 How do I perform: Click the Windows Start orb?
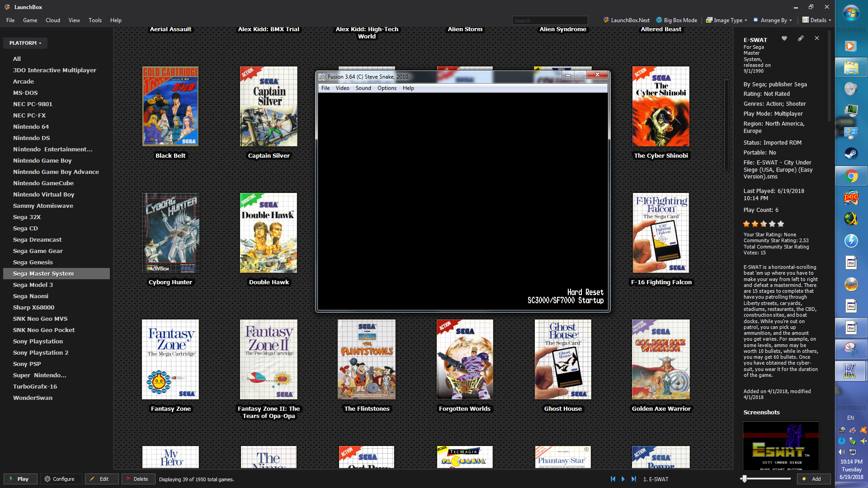pos(851,13)
